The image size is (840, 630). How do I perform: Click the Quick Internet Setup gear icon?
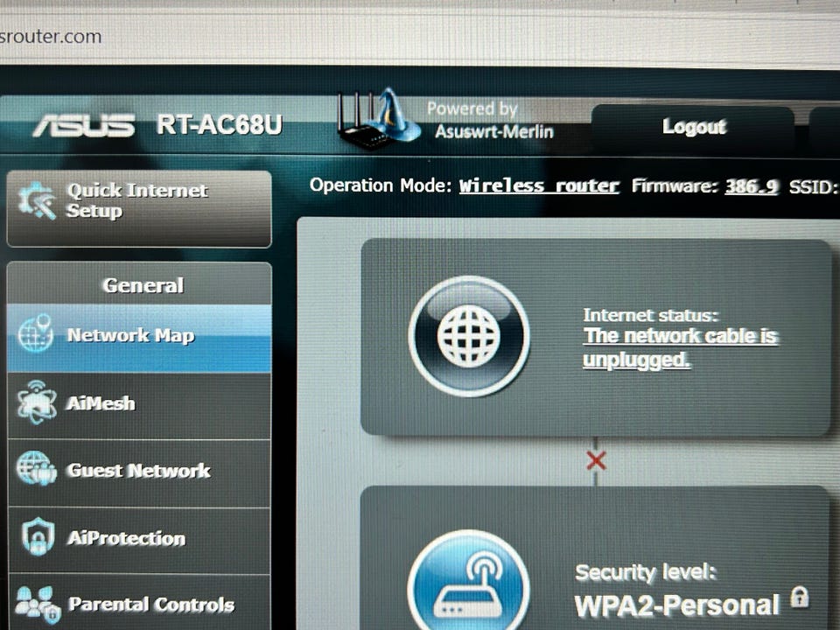pos(37,201)
